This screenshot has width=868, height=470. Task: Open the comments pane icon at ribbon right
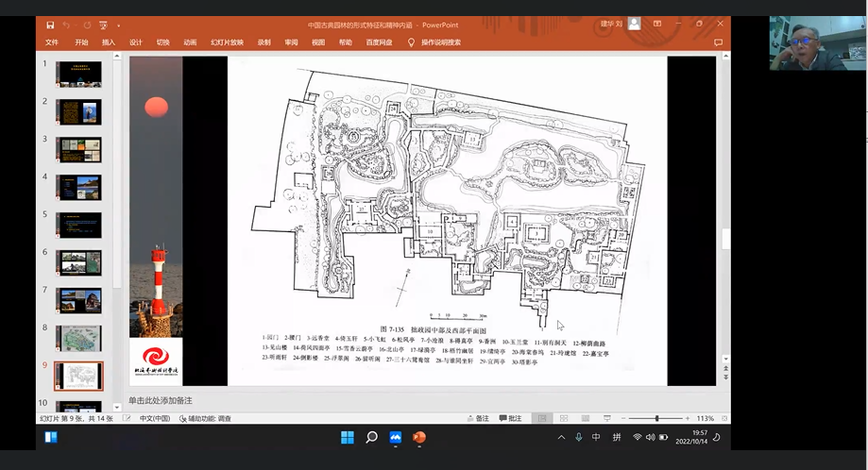(718, 42)
